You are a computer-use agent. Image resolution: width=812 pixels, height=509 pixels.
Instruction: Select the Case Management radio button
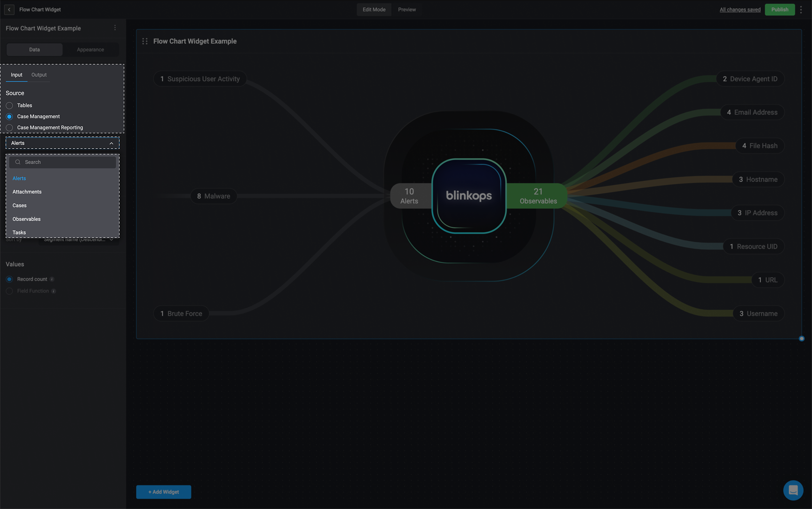[x=9, y=116]
